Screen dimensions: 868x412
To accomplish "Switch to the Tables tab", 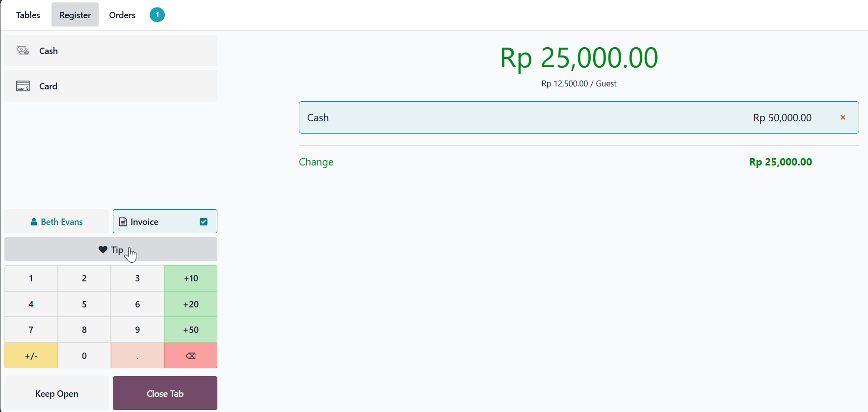I will pos(28,15).
